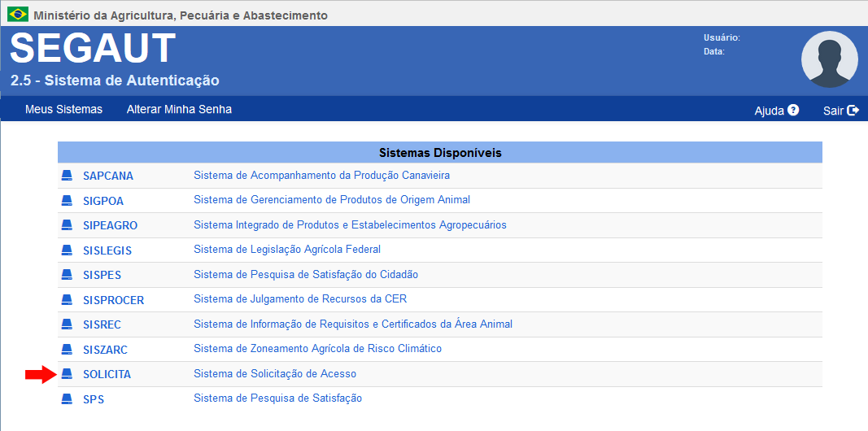Click the Sair logout arrow icon
Viewport: 868px width, 431px height.
[853, 110]
